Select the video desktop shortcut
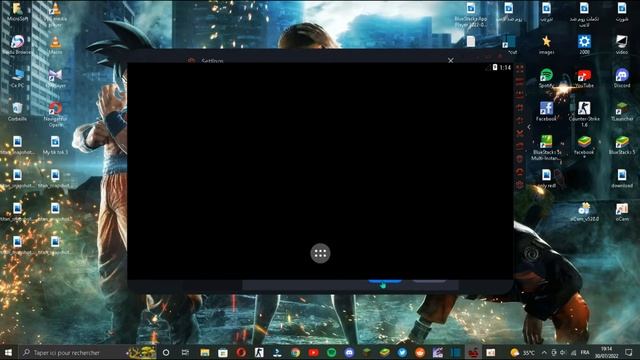 pos(622,44)
